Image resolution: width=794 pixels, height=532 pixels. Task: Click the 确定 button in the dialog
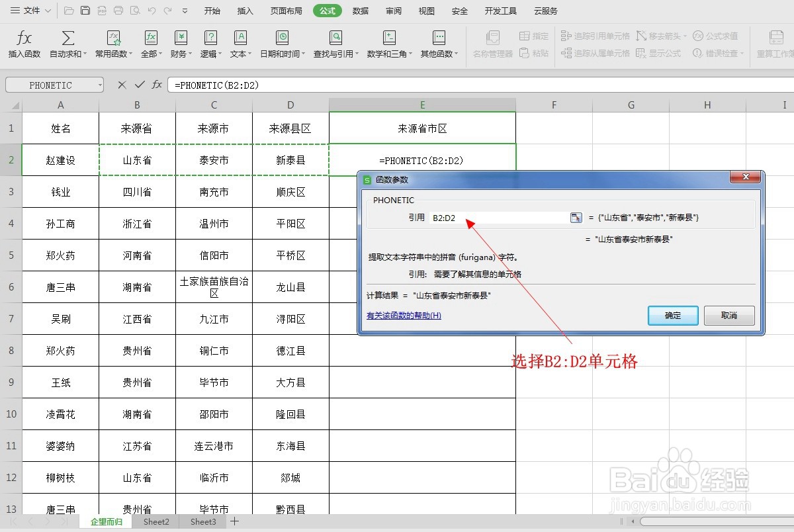tap(673, 316)
